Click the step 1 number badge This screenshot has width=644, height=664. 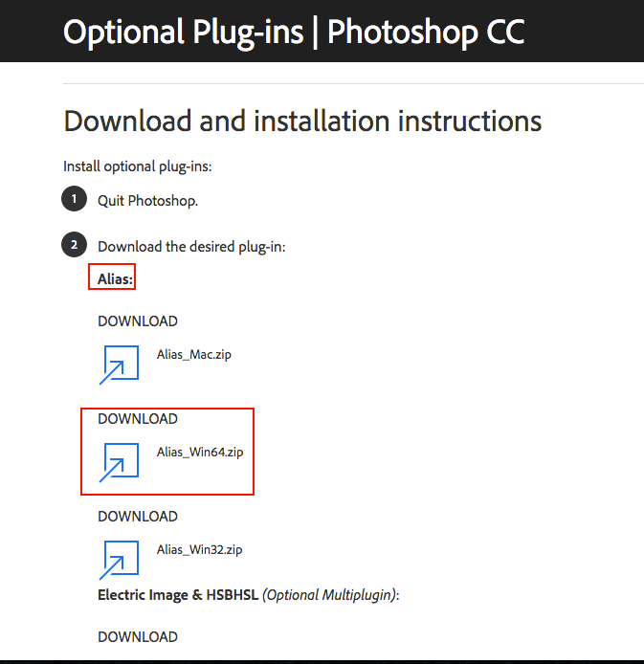[x=74, y=200]
